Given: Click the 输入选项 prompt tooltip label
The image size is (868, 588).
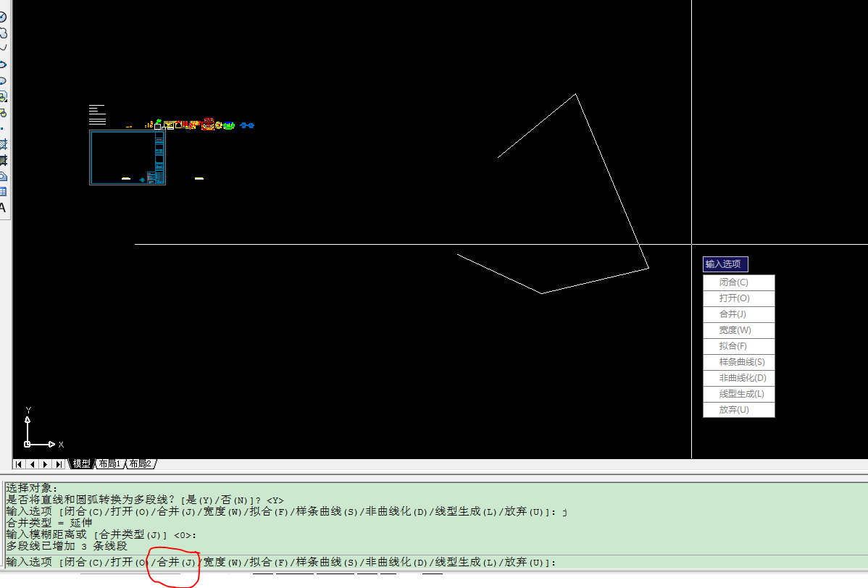Looking at the screenshot, I should point(725,264).
